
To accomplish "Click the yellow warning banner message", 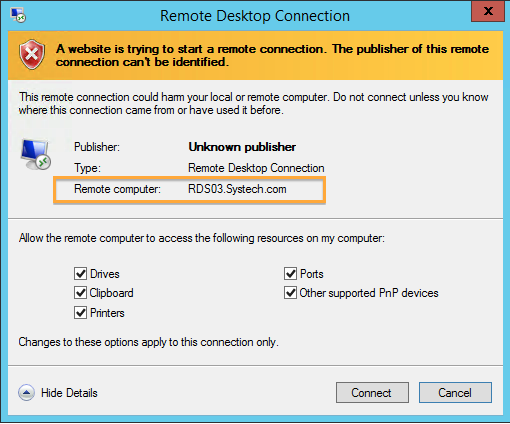I will click(272, 55).
